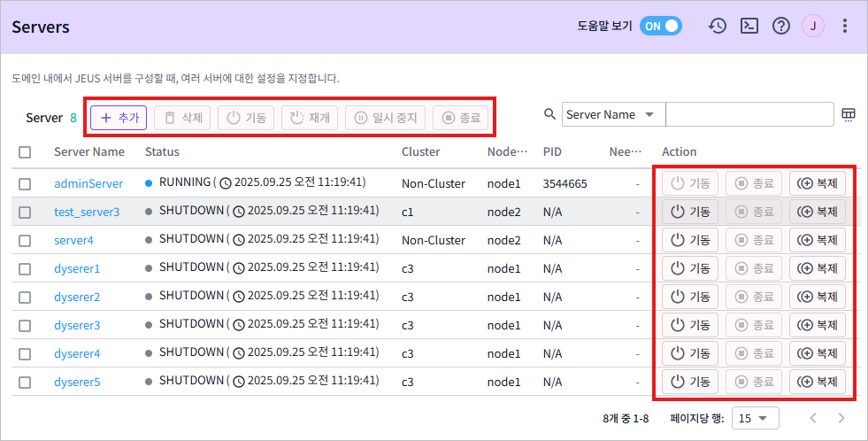
Task: Open the history clock icon in header
Action: 718,26
